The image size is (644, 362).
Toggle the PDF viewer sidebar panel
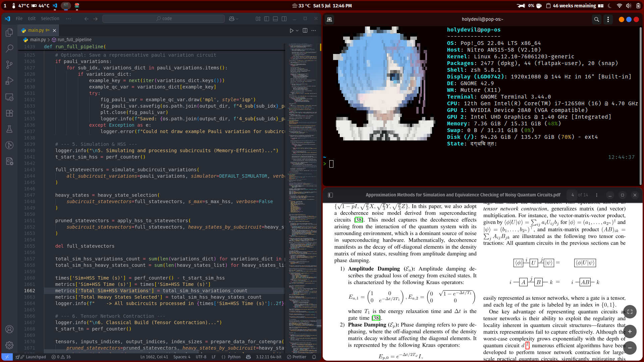point(330,195)
